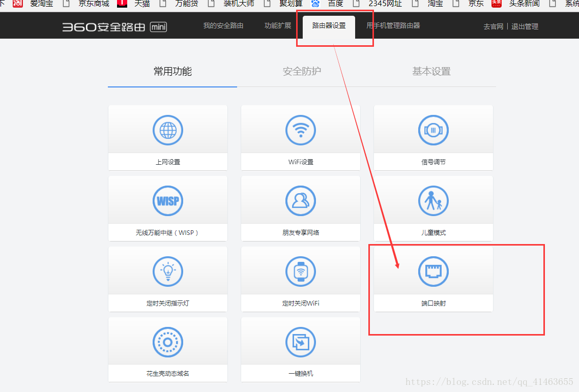Open the 朋友专享网络 people icon
Image resolution: width=579 pixels, height=392 pixels.
301,201
